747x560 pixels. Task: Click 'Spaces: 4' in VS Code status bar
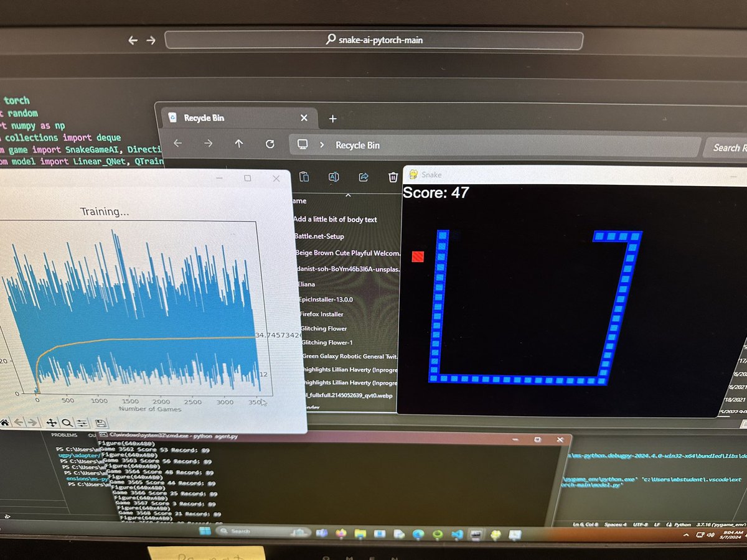(x=616, y=525)
